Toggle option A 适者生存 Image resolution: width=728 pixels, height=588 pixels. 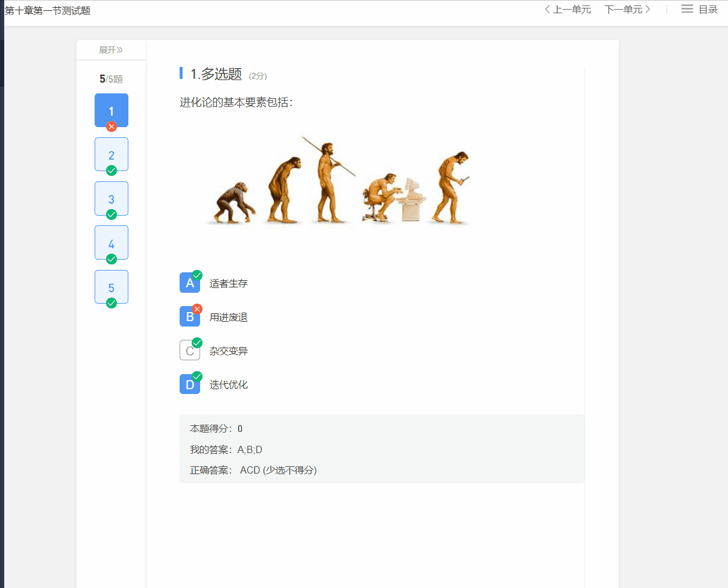(x=190, y=283)
